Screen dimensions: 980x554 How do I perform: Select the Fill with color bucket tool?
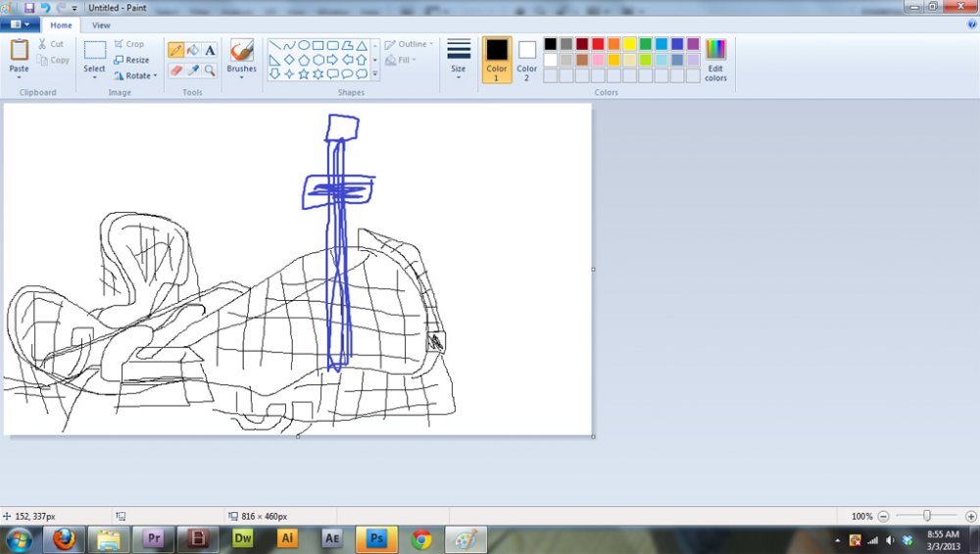[193, 50]
